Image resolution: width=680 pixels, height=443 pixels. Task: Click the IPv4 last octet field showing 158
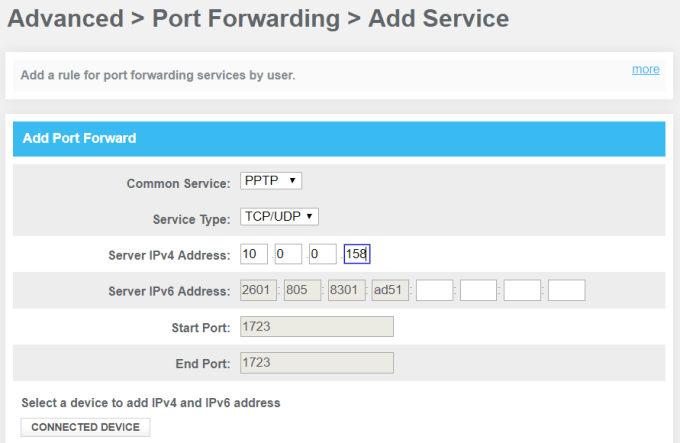tap(357, 254)
